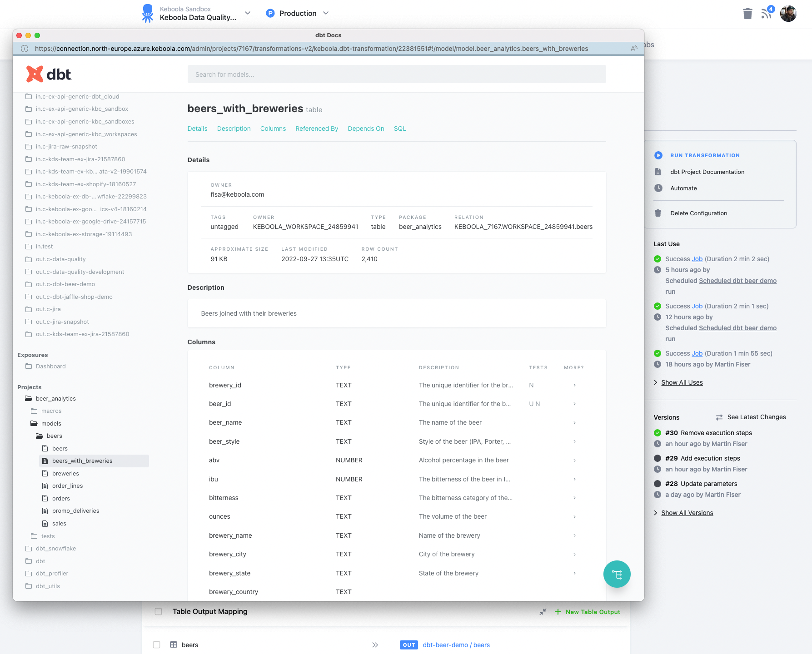Switch to the Columns tab
Viewport: 812px width, 654px height.
273,129
